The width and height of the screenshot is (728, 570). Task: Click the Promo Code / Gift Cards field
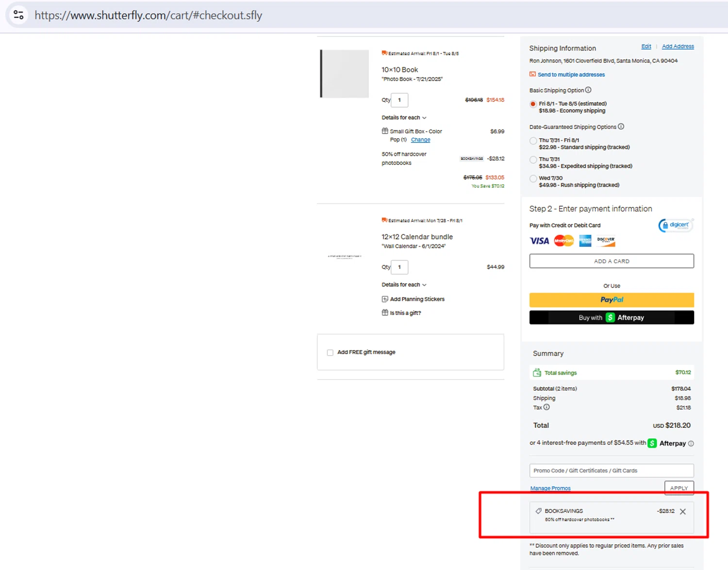[612, 471]
